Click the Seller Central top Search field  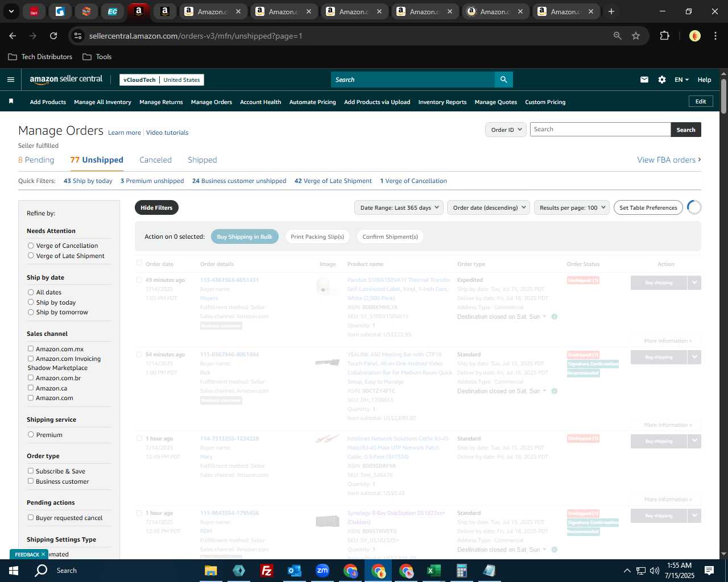(x=413, y=80)
